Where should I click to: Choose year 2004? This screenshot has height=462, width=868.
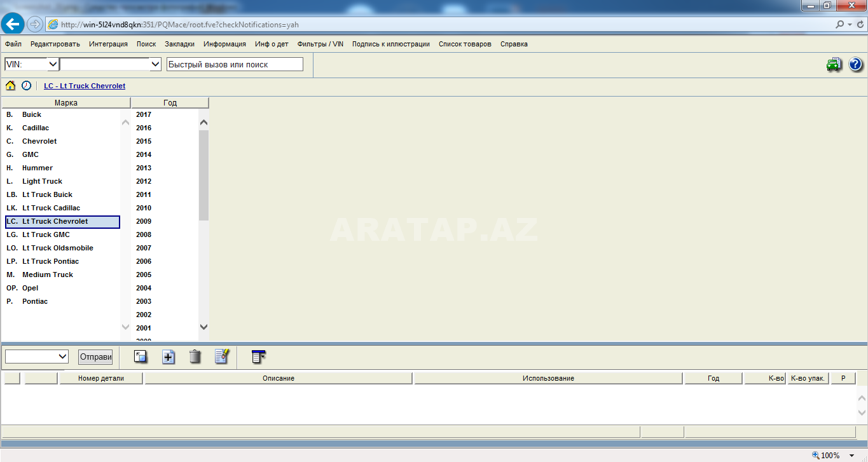click(144, 288)
